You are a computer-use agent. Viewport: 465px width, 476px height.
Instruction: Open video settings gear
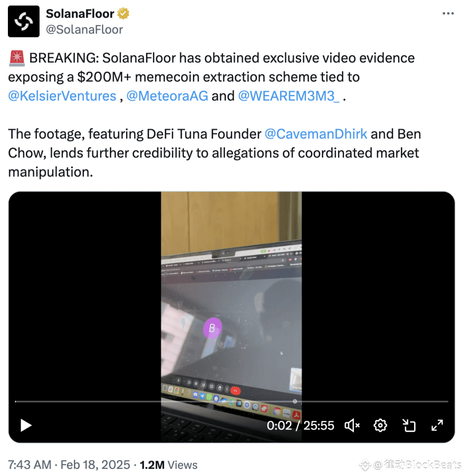tap(380, 425)
